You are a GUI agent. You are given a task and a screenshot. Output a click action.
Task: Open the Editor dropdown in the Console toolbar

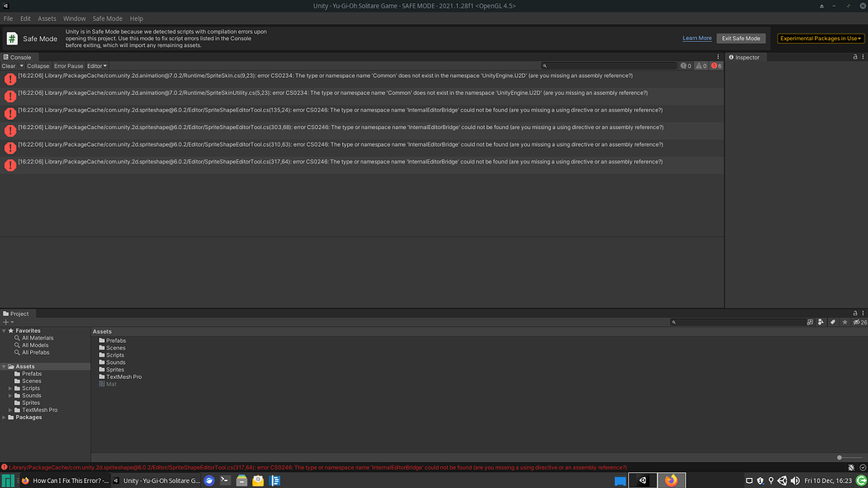pos(96,65)
